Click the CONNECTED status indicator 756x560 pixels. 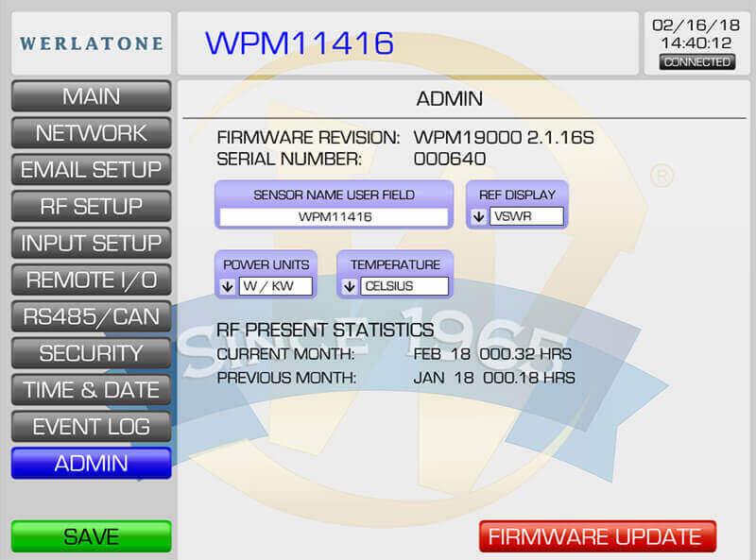tap(697, 62)
